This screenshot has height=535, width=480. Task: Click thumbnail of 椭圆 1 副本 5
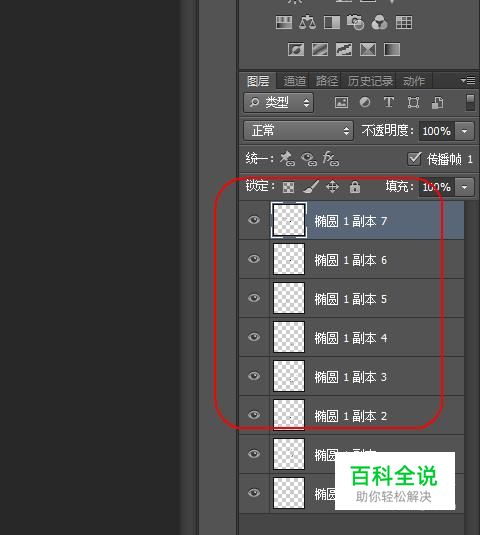(289, 298)
